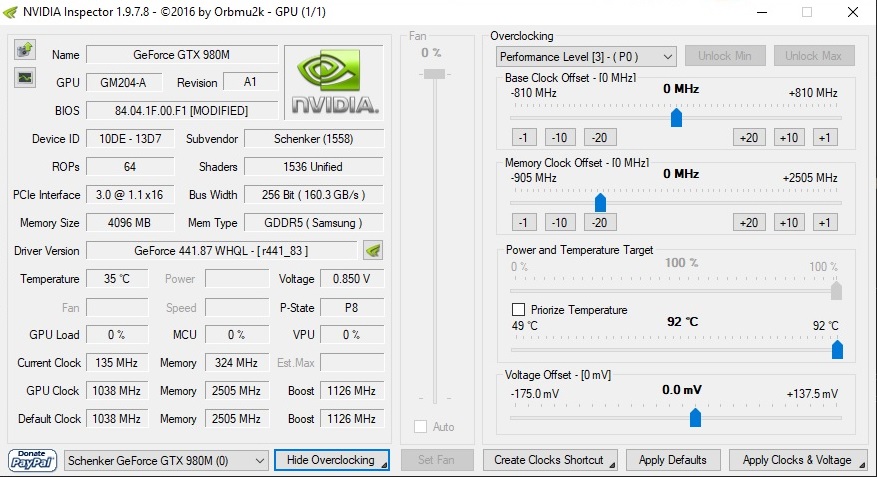This screenshot has height=477, width=877.
Task: Click the Subvendor value Schenker (1558)
Action: tap(314, 139)
